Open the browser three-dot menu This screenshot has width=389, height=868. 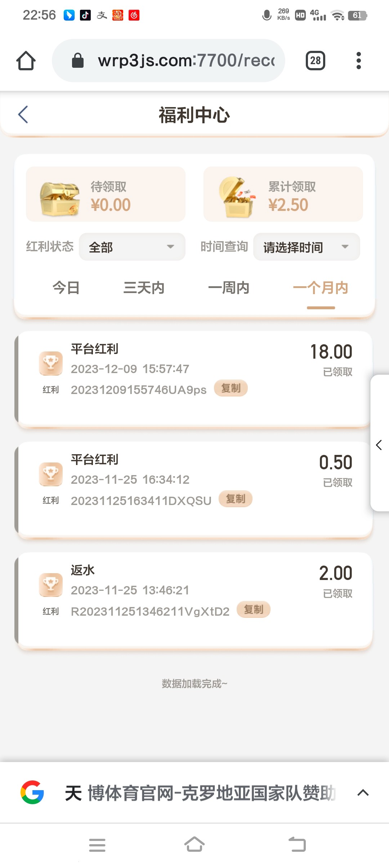coord(358,61)
